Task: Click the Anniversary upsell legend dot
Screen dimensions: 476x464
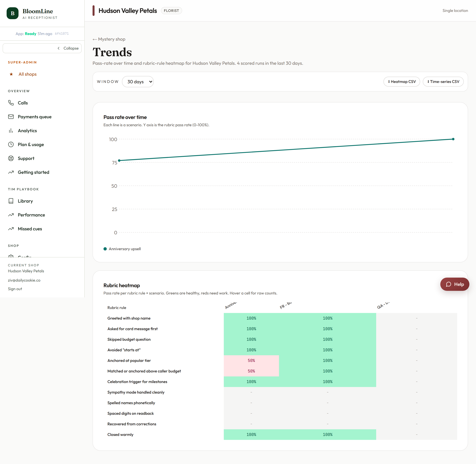Action: pos(105,249)
